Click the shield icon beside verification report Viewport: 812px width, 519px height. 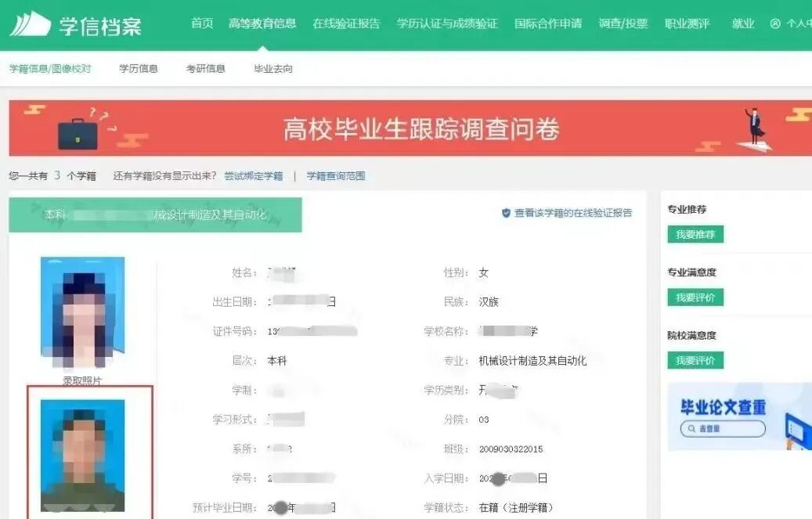pos(506,213)
